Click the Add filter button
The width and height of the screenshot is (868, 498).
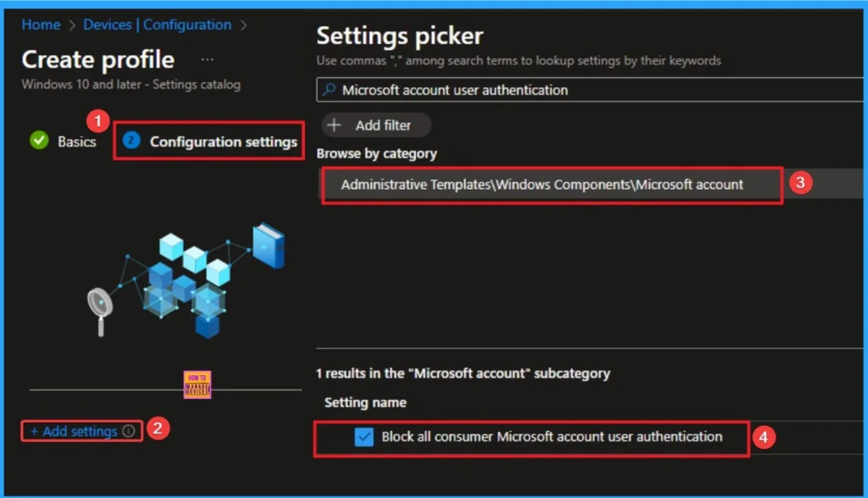point(376,125)
